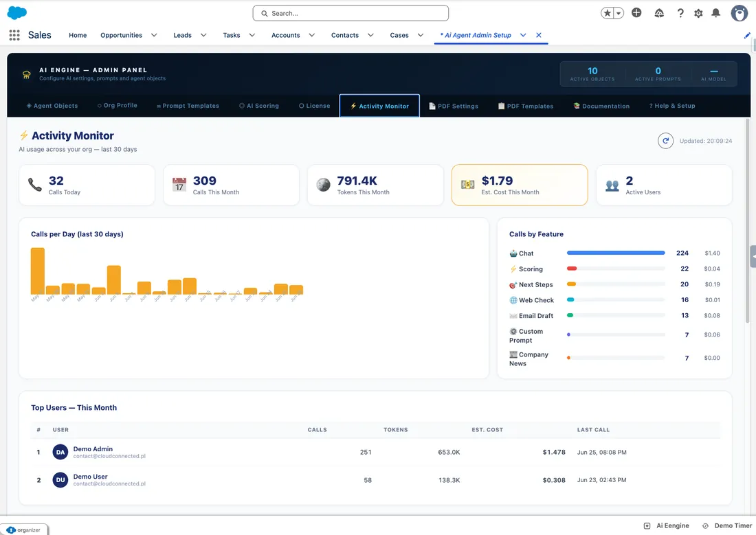Open the Leads tab
This screenshot has width=756, height=535.
pyautogui.click(x=182, y=35)
